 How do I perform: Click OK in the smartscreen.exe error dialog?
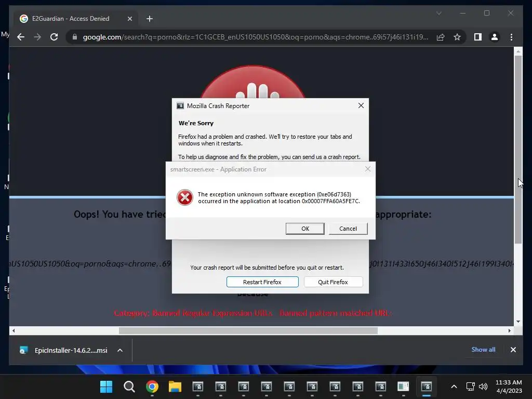tap(305, 229)
